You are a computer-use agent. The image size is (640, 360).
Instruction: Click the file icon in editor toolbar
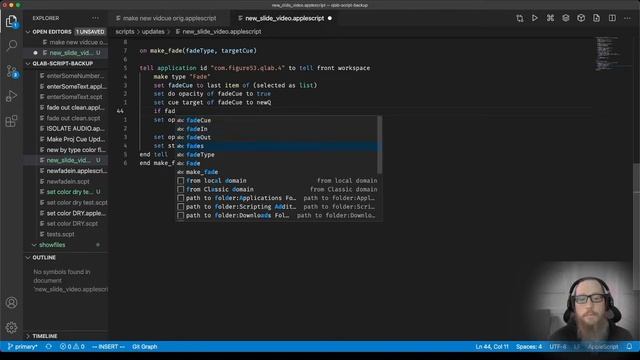click(597, 18)
